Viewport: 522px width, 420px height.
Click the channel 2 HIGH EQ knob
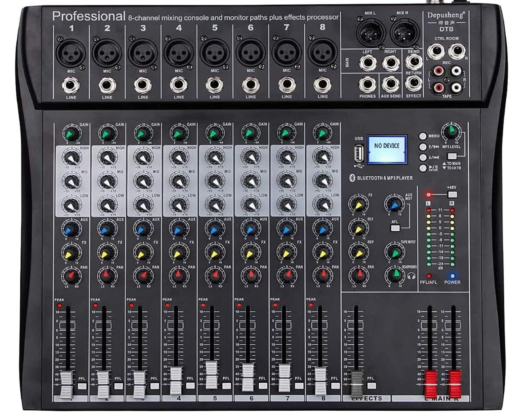107,158
